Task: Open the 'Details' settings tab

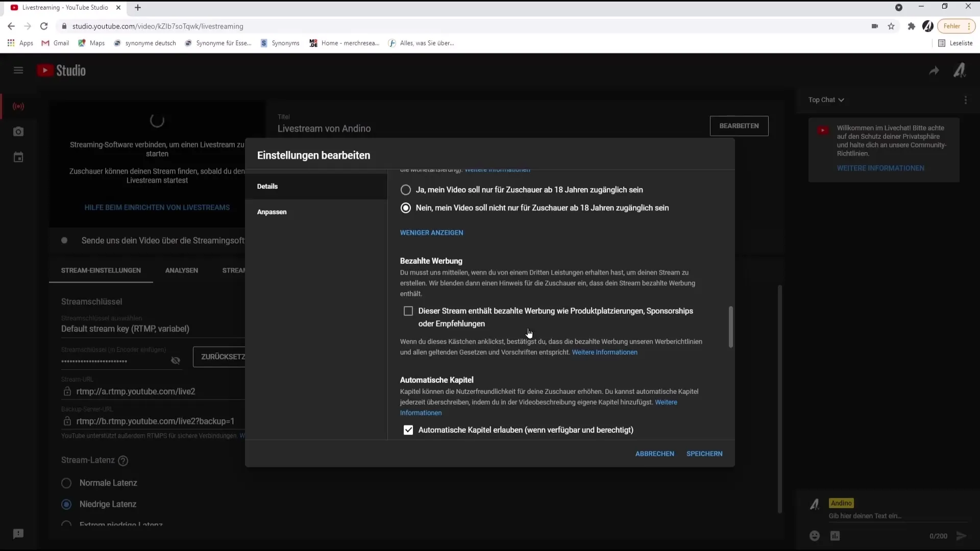Action: click(x=268, y=186)
